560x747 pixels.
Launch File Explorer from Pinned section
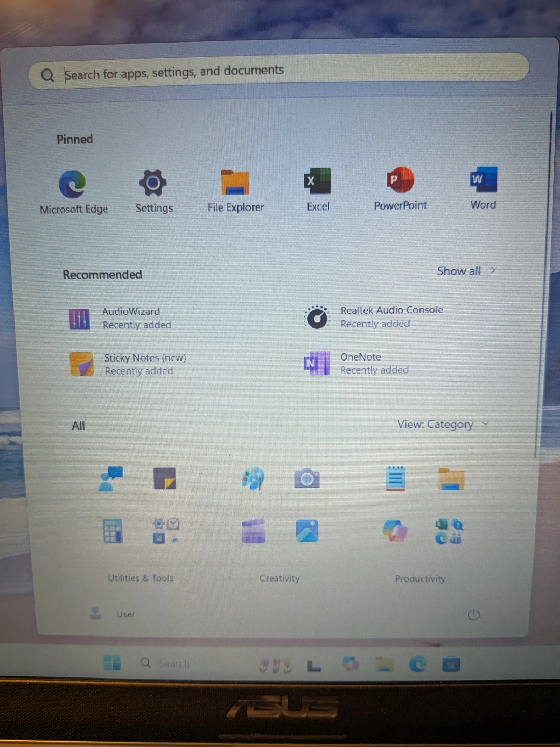[x=235, y=190]
